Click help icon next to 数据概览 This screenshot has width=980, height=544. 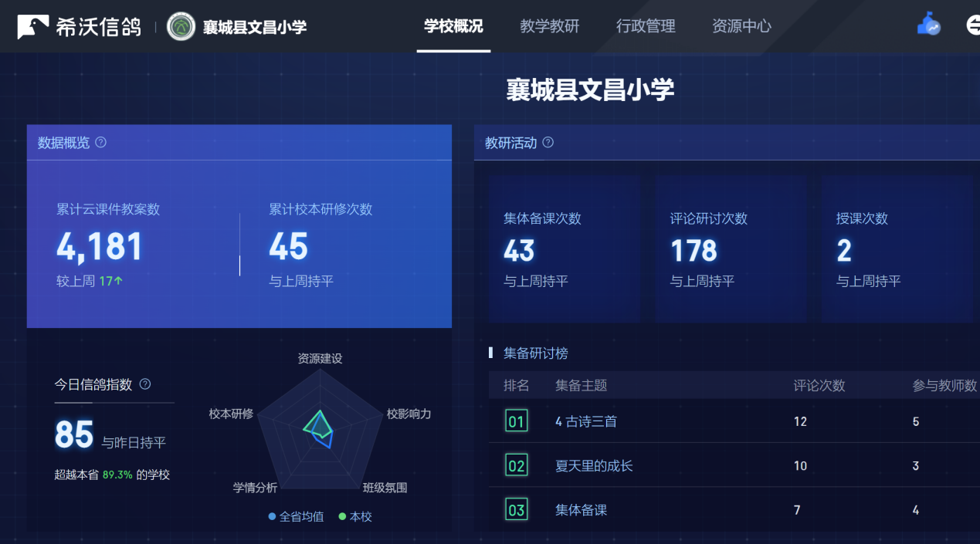tap(100, 143)
